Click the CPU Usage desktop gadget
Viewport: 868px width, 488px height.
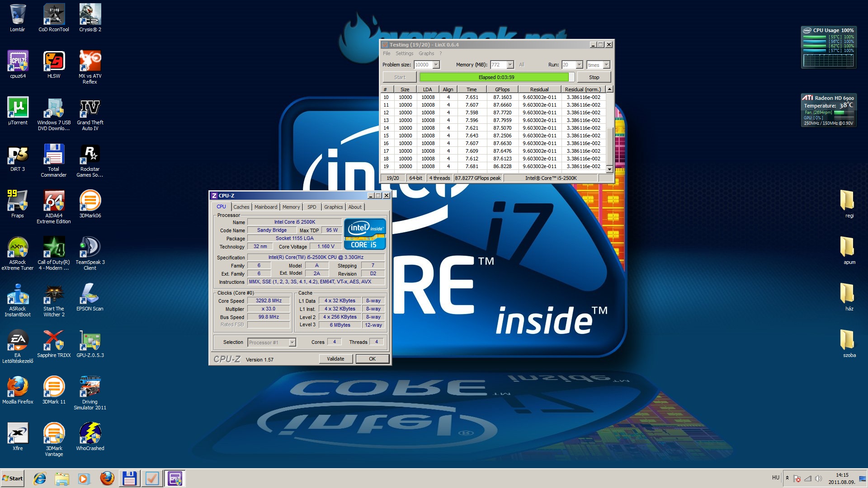(829, 47)
